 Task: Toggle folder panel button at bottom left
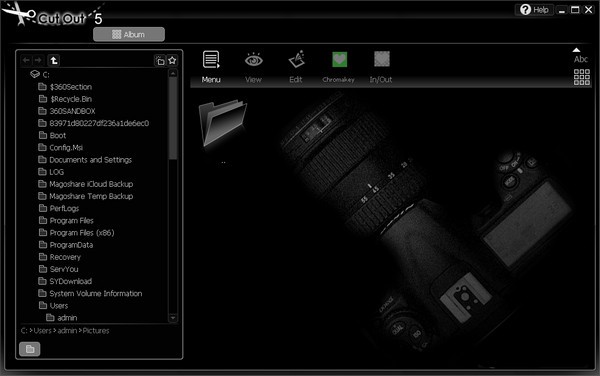coord(29,349)
